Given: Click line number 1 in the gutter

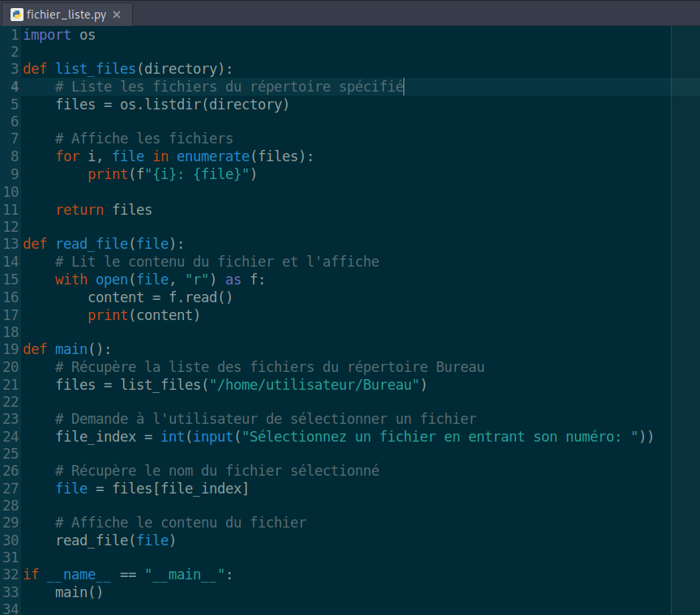Looking at the screenshot, I should (15, 35).
